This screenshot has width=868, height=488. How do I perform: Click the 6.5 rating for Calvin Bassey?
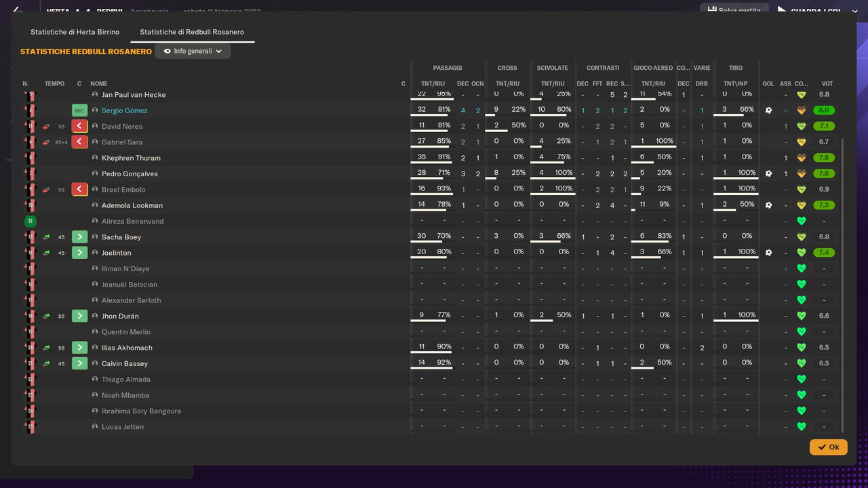(824, 363)
